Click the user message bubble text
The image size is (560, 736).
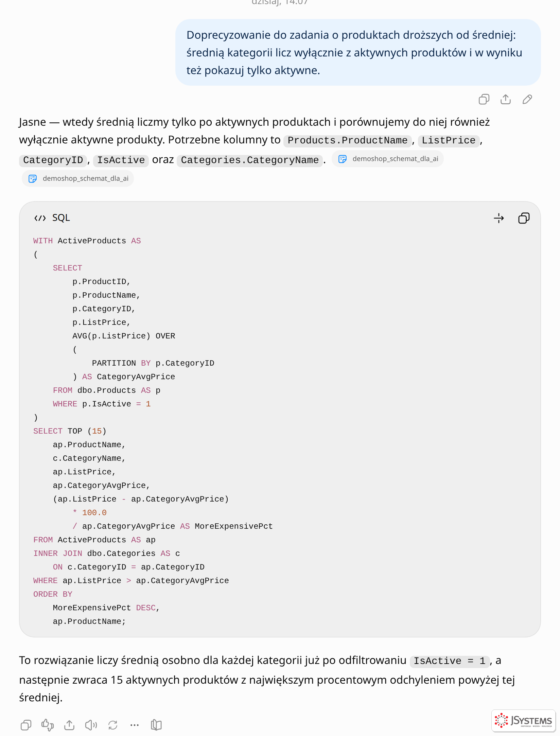(x=354, y=53)
